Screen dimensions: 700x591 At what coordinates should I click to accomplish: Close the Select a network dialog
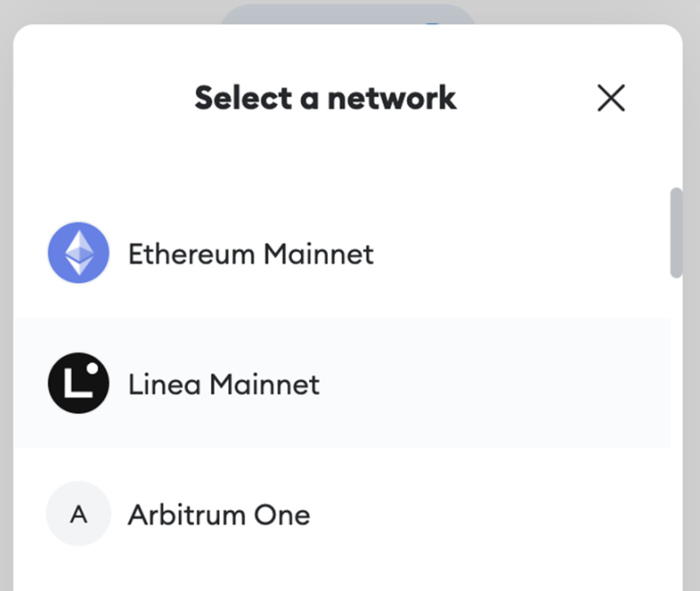tap(611, 98)
